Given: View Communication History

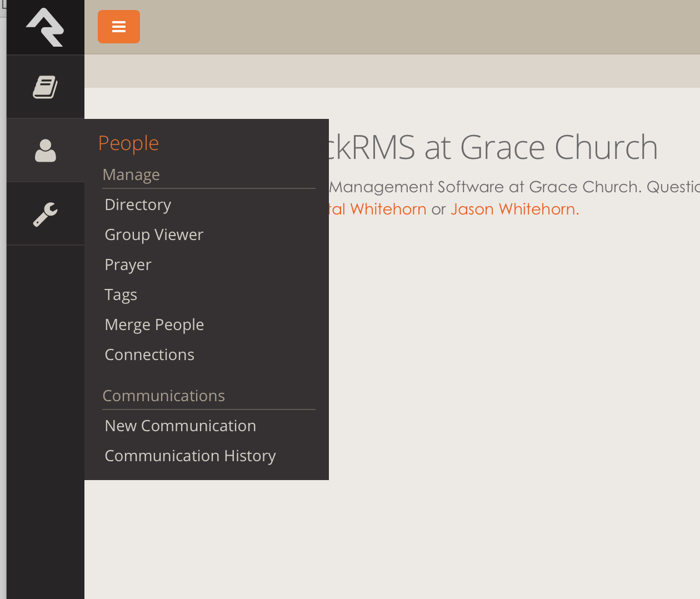Looking at the screenshot, I should coord(190,456).
